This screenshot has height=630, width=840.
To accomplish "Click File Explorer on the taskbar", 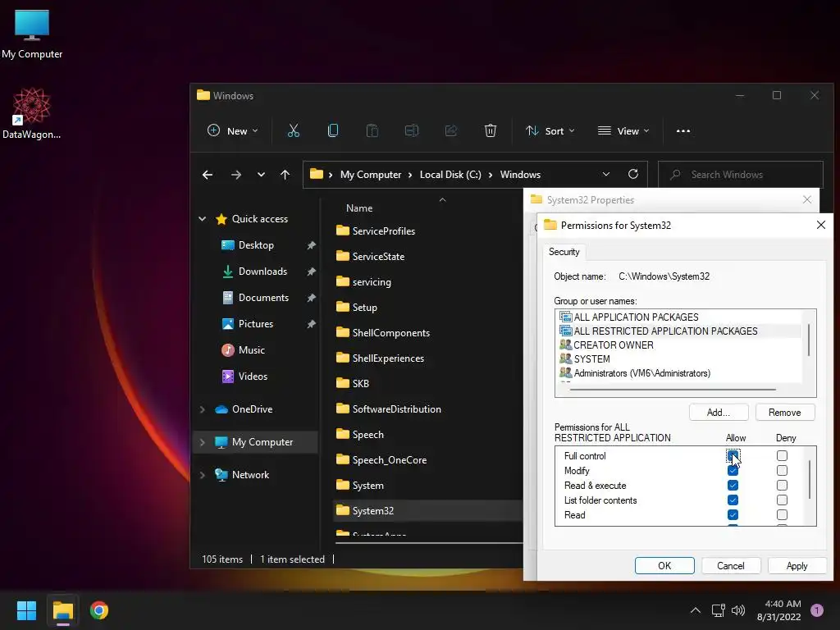I will pyautogui.click(x=62, y=610).
